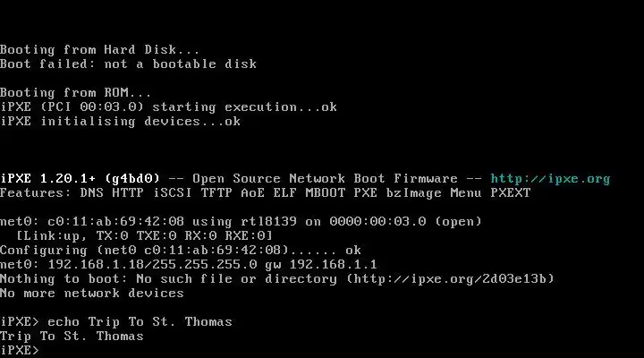Screen dimensions: 644x358
Task: Click the 'Features:' list line
Action: (266, 193)
